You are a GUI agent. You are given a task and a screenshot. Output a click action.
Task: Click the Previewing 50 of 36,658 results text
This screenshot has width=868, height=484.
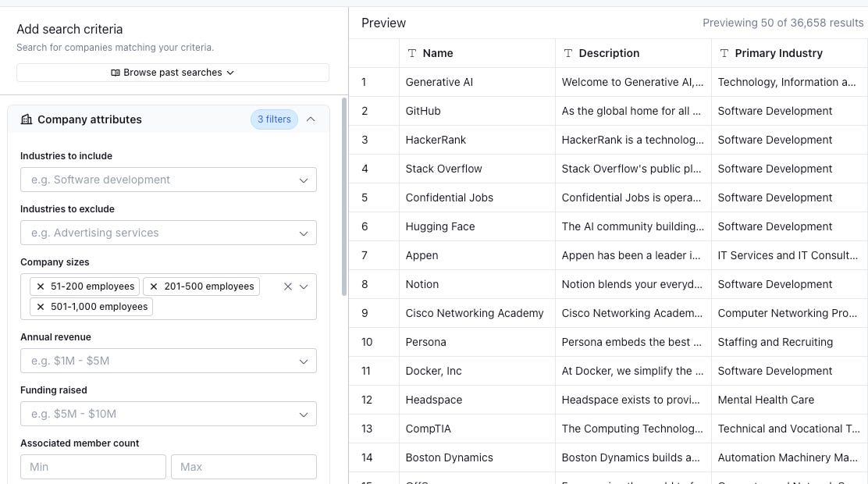783,23
